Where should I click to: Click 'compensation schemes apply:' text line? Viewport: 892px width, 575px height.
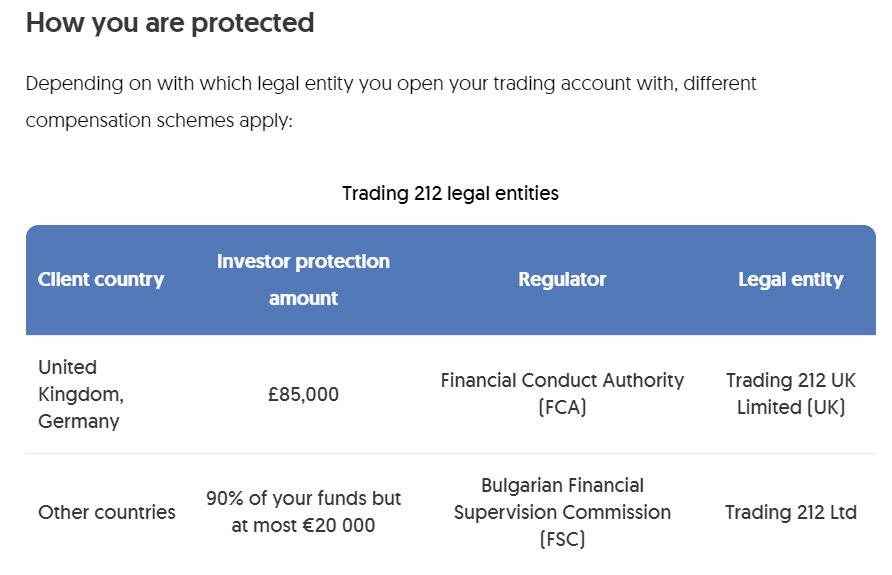[x=159, y=121]
